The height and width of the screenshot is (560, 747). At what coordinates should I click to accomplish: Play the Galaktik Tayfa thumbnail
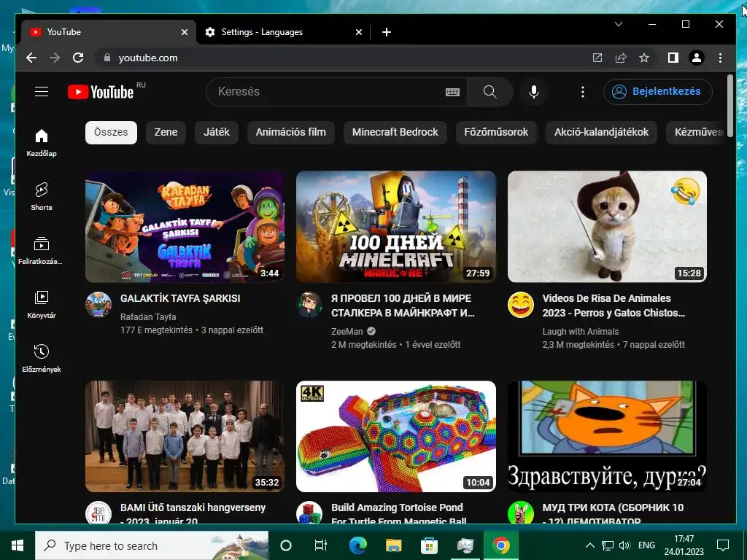(185, 227)
